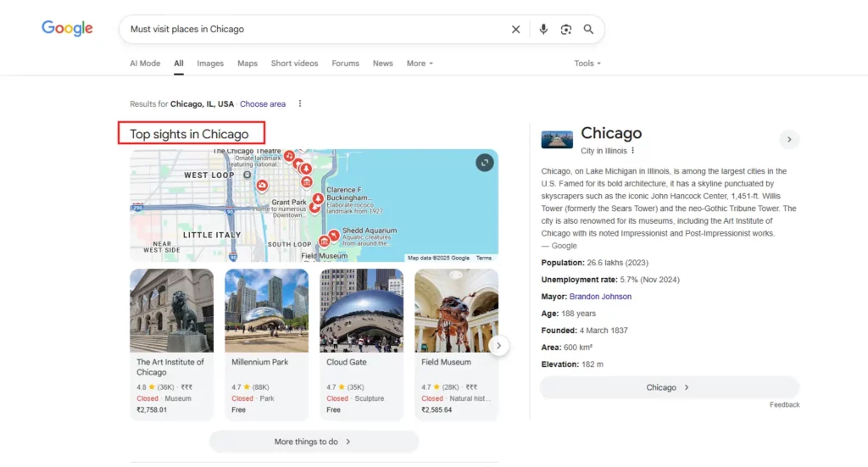Open the Images tab
Viewport: 868px width, 467px height.
210,63
